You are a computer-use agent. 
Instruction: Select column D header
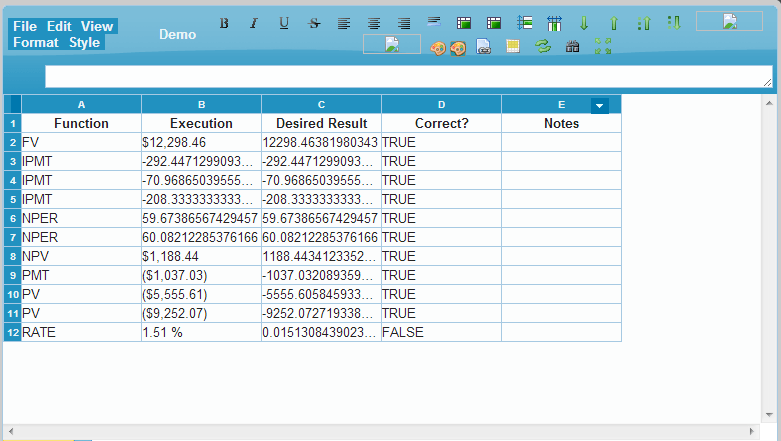[x=441, y=105]
